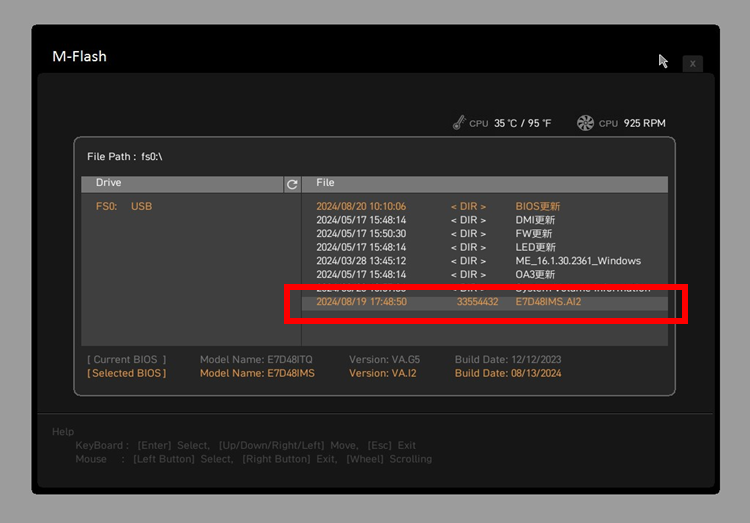Click Model Name: E7D48IMS text
750x523 pixels.
point(257,373)
